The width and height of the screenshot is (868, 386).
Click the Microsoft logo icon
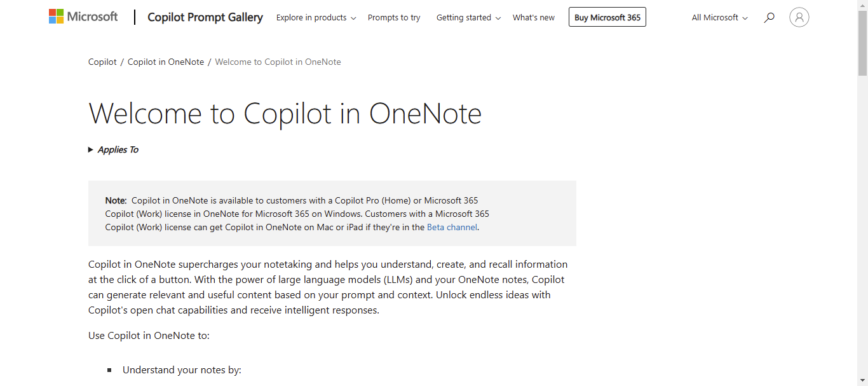click(57, 17)
